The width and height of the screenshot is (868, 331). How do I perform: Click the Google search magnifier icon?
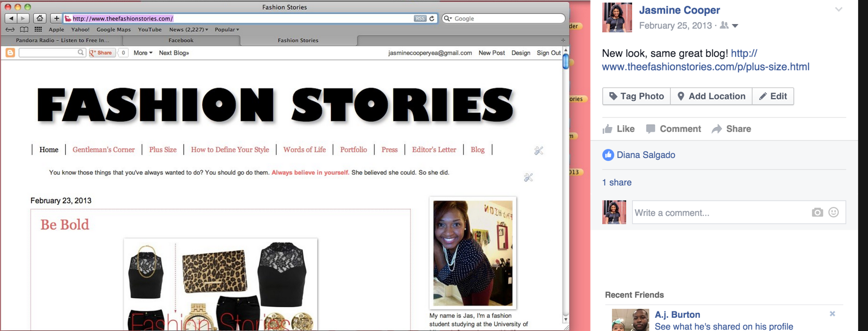click(448, 18)
